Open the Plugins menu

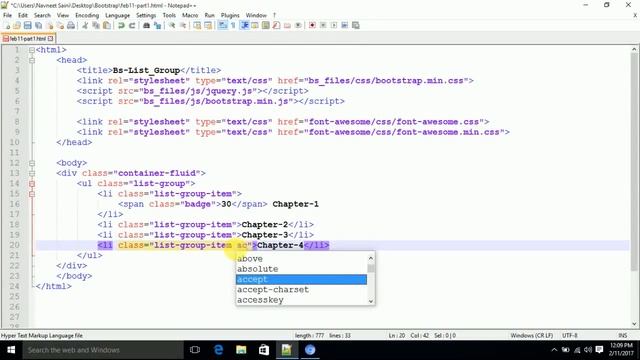[230, 15]
